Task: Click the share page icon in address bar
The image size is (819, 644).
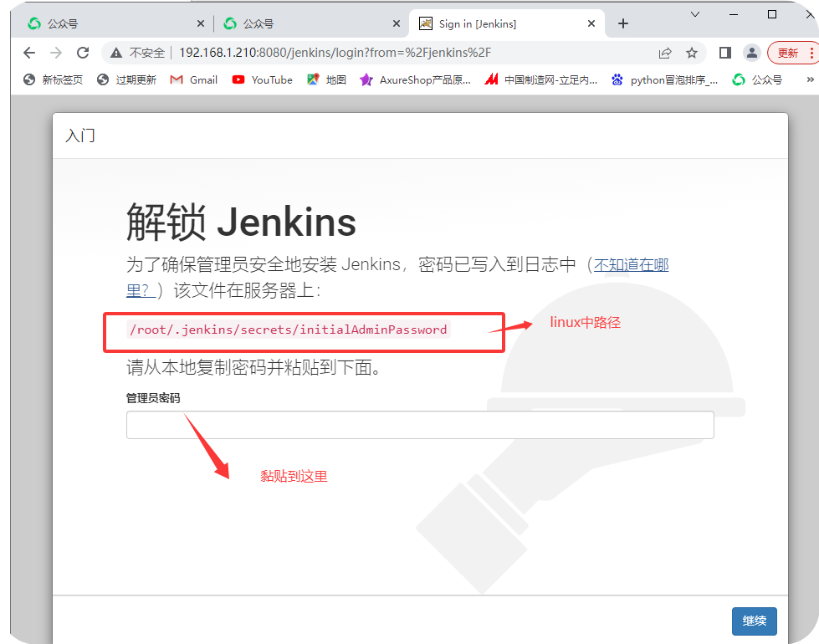Action: 665,53
